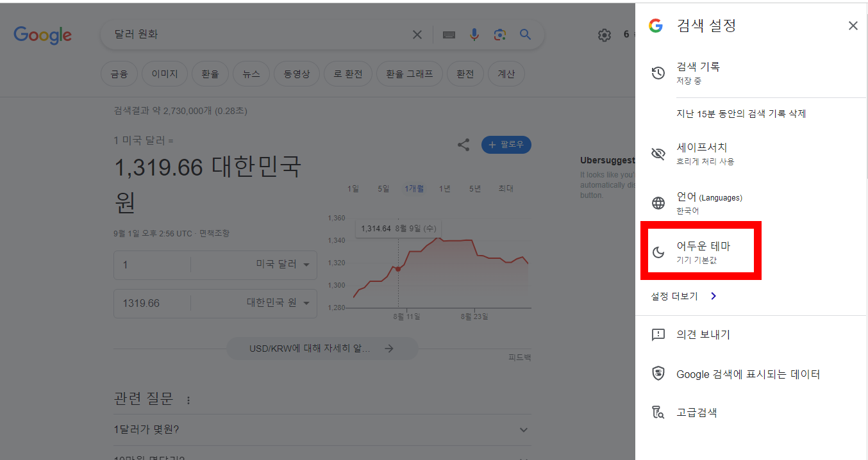Screen dimensions: 868x460
Task: Select the 금융 filter chip
Action: click(119, 74)
